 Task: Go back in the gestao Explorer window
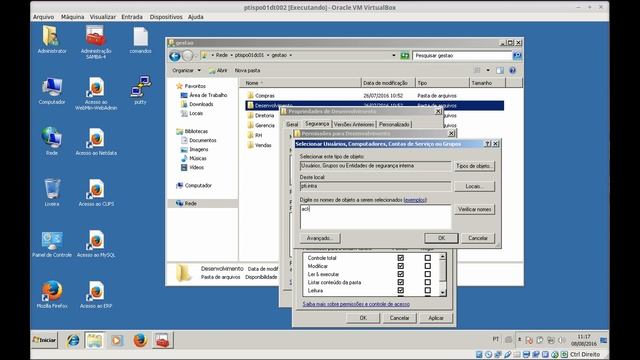175,56
